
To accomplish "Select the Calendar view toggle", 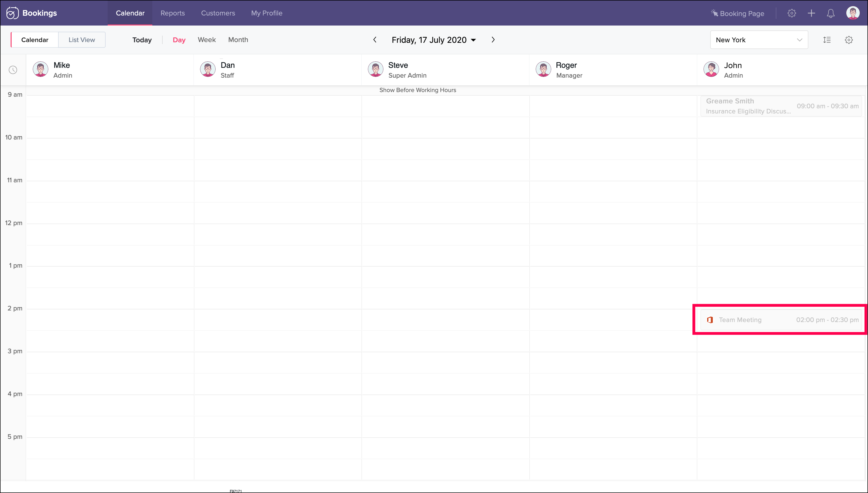I will click(x=35, y=40).
